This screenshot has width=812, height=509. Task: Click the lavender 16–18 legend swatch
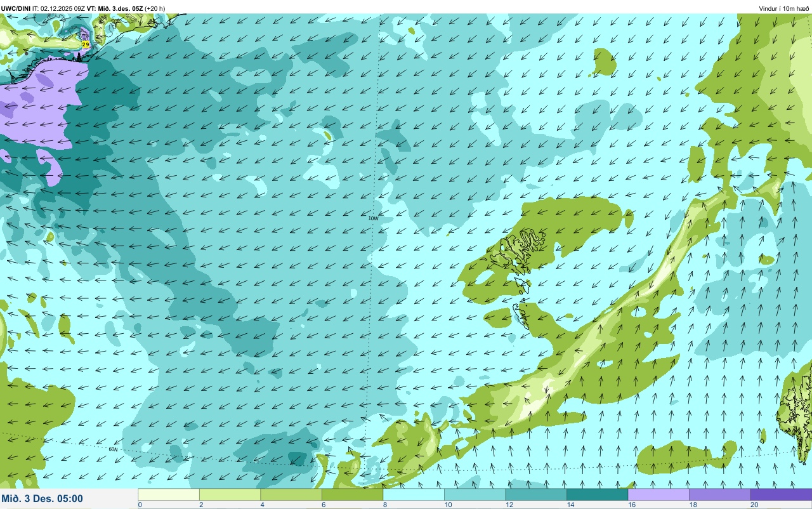658,494
